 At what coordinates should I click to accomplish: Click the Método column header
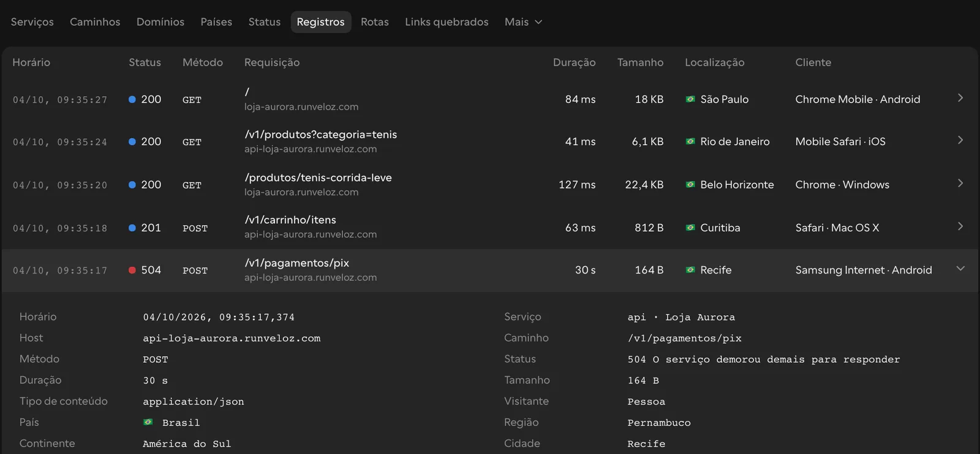coord(203,62)
